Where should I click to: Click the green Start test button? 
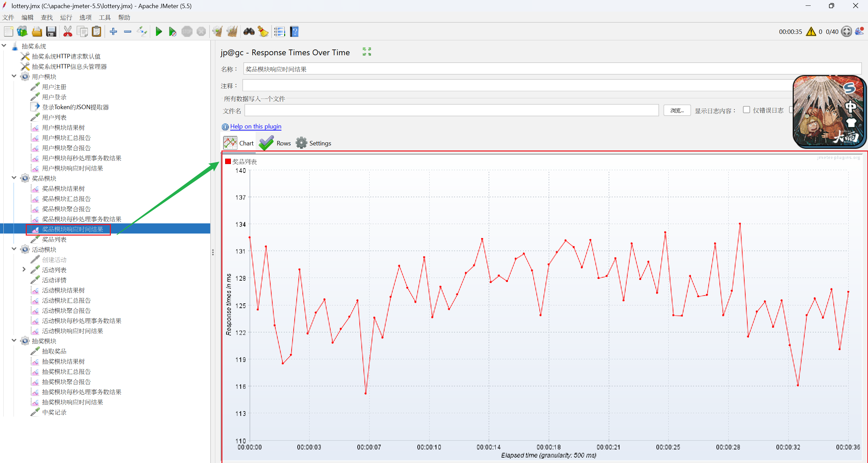tap(158, 32)
